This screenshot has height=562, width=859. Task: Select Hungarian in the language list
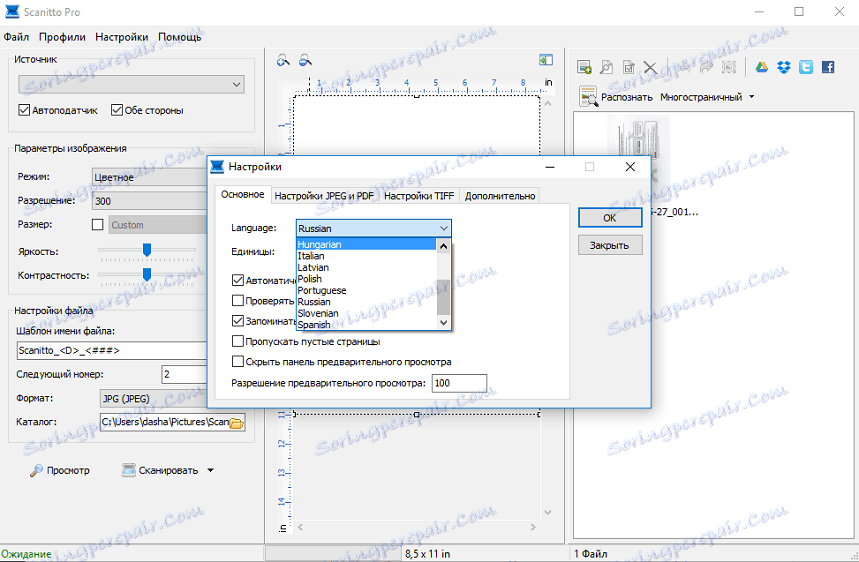click(366, 244)
